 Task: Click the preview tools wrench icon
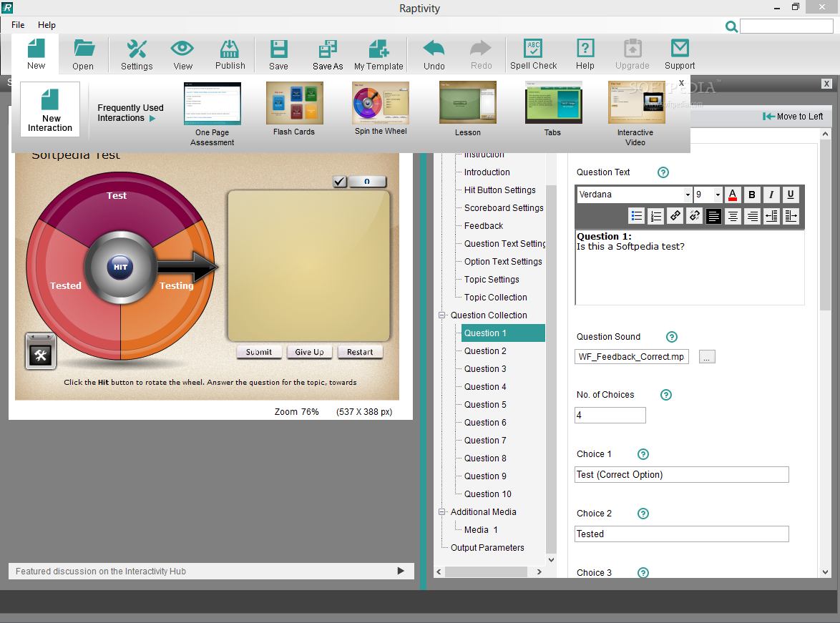[40, 355]
